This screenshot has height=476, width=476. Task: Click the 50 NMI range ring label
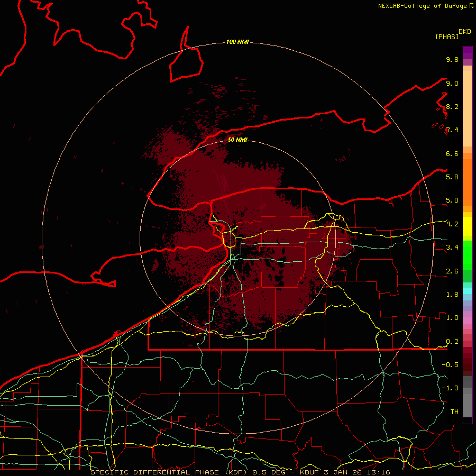pos(237,140)
